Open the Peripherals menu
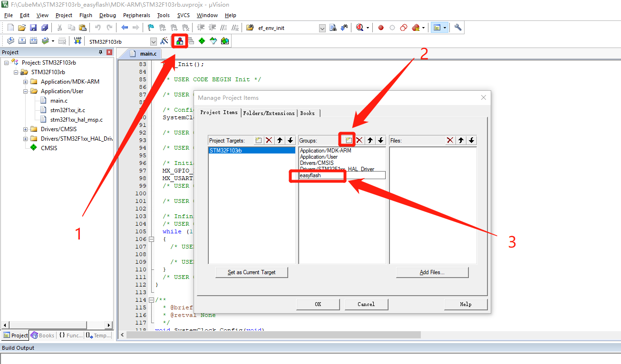 [x=136, y=15]
